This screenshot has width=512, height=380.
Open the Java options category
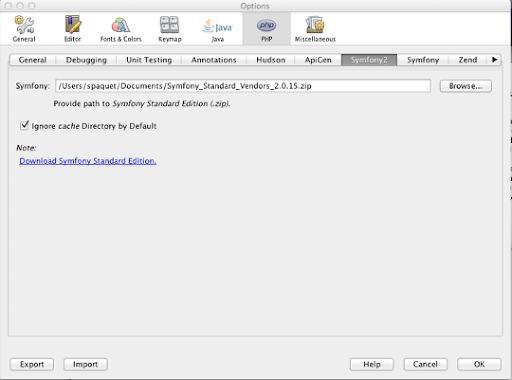[x=218, y=29]
